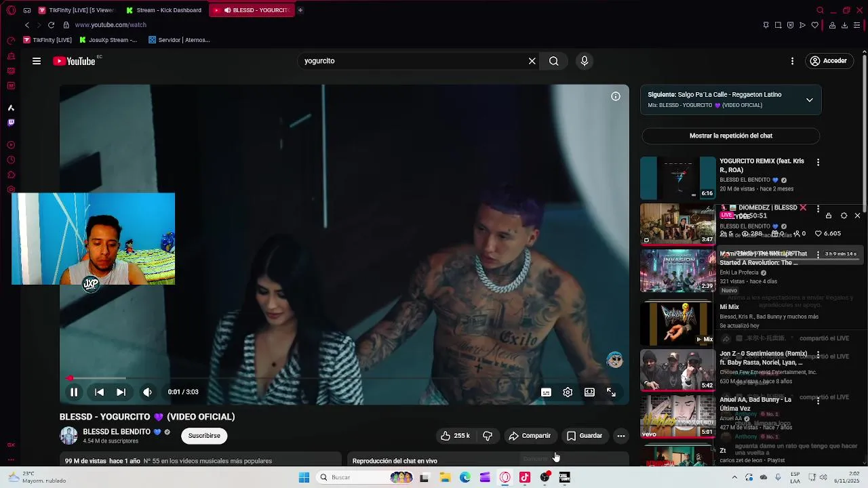Reload the page

coord(51,25)
